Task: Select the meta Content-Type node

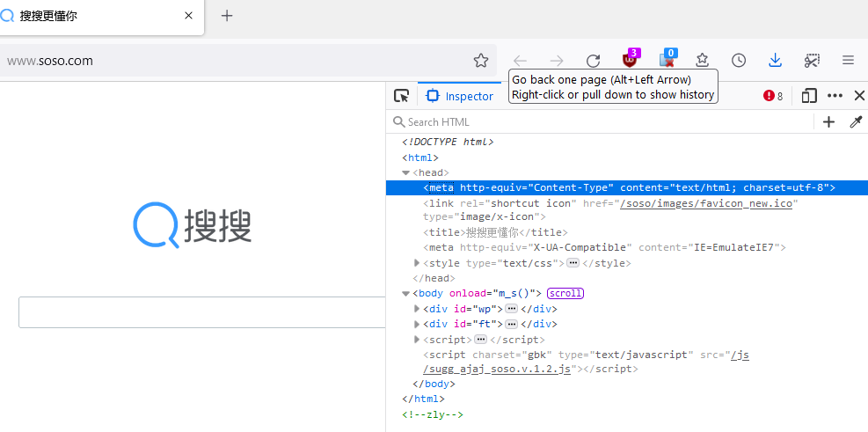Action: coord(627,187)
